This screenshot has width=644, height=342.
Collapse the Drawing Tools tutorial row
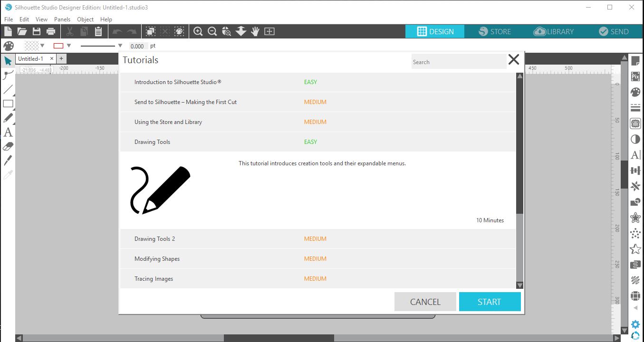click(x=317, y=142)
